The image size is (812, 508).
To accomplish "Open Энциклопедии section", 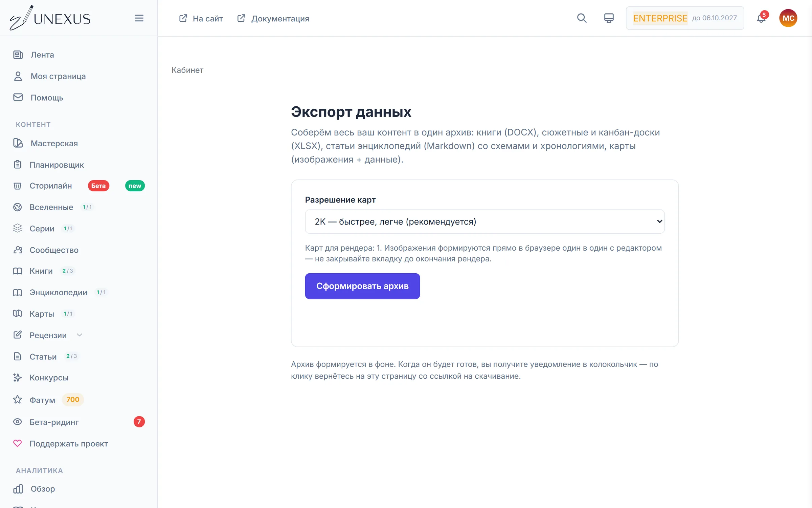I will pyautogui.click(x=58, y=292).
